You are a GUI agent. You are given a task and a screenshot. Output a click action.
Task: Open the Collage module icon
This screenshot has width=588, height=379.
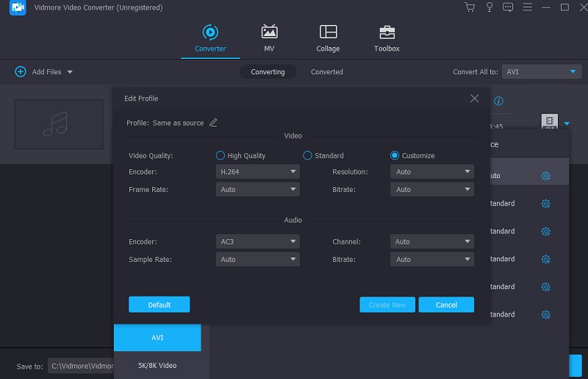(328, 32)
